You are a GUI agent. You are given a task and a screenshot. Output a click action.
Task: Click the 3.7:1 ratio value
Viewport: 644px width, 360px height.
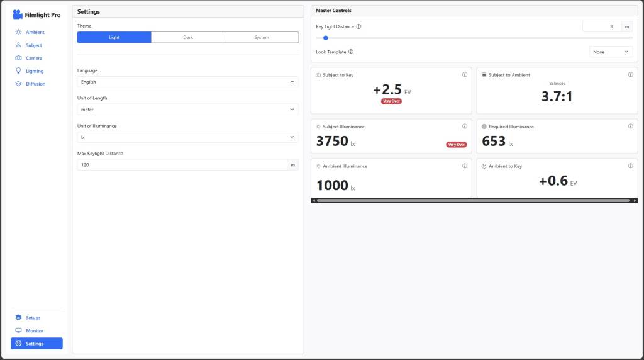pyautogui.click(x=557, y=96)
